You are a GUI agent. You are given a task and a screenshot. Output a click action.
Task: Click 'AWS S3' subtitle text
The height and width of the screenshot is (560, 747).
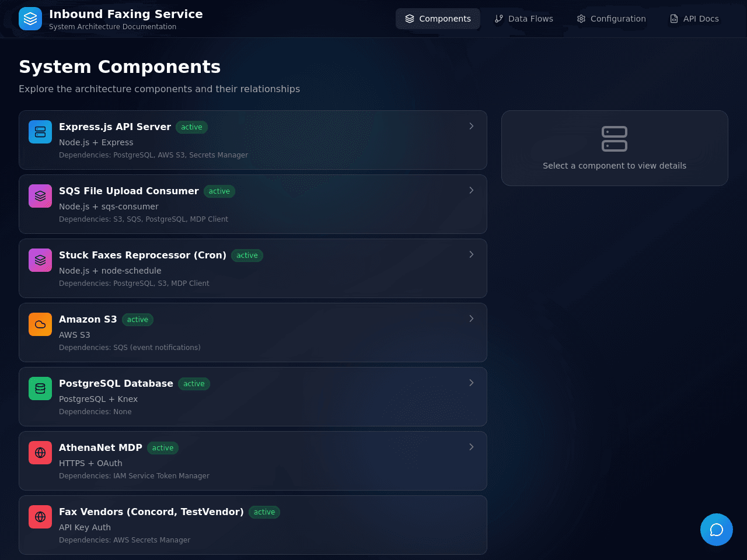pos(75,335)
